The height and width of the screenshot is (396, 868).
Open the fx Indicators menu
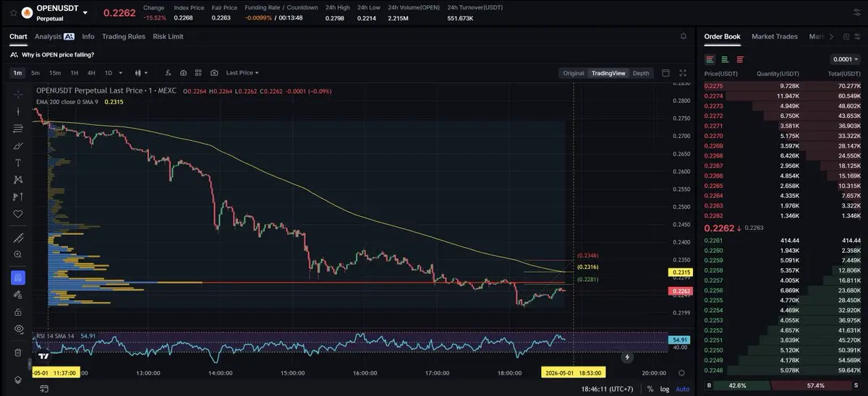point(168,73)
